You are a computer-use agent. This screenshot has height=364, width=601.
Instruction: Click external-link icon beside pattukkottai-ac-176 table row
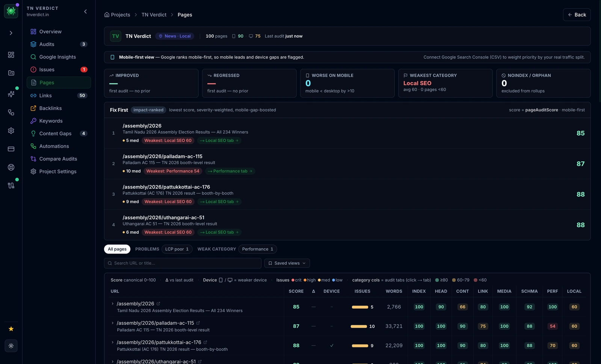205,342
